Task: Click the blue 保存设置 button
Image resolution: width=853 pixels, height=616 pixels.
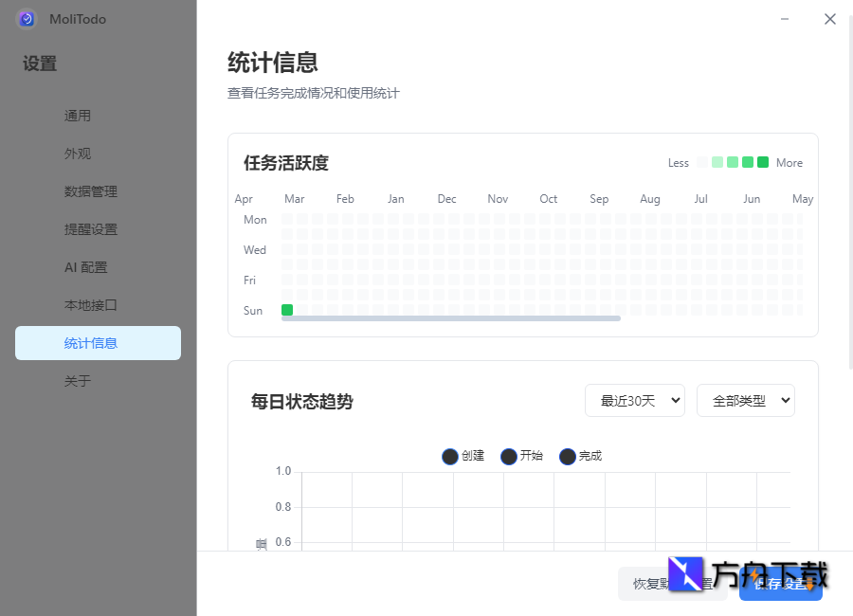Action: pyautogui.click(x=780, y=584)
